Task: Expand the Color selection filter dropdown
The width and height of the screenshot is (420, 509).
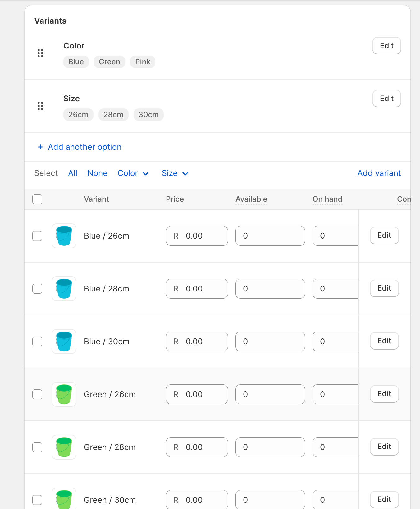Action: [133, 173]
